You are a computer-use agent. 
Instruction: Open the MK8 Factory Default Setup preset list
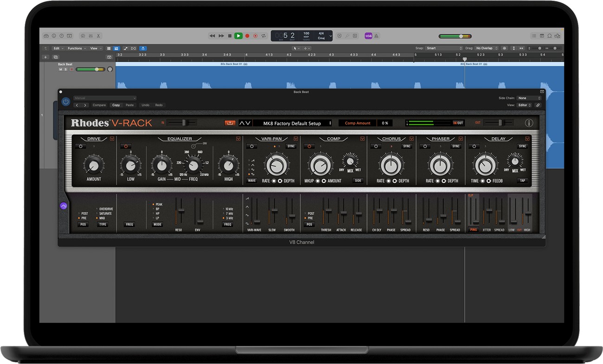pos(293,123)
